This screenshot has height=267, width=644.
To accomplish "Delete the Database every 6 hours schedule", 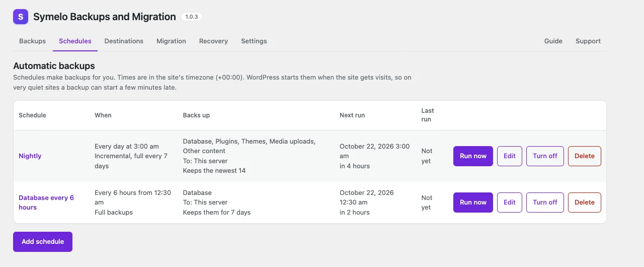I will tap(584, 203).
